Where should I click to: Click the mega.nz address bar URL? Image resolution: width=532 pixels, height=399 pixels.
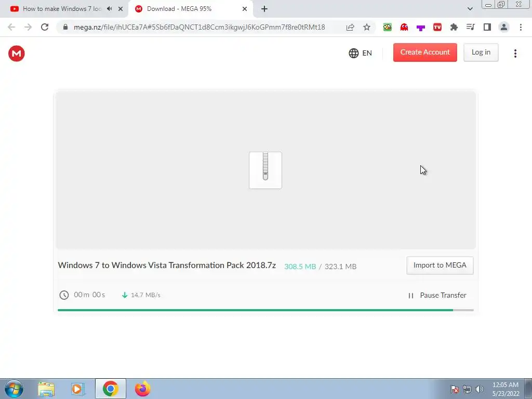tap(199, 27)
